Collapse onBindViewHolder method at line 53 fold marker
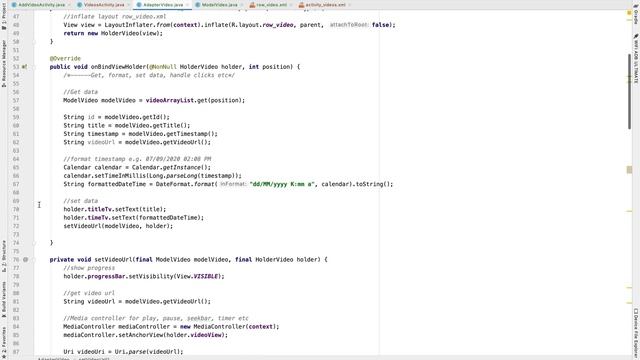Image resolution: width=640 pixels, height=360 pixels. tap(34, 67)
